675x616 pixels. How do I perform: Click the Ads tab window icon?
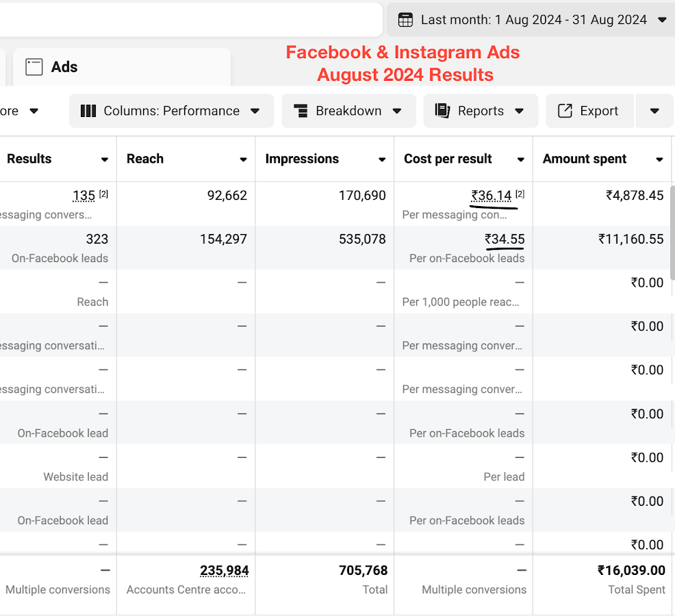click(34, 67)
